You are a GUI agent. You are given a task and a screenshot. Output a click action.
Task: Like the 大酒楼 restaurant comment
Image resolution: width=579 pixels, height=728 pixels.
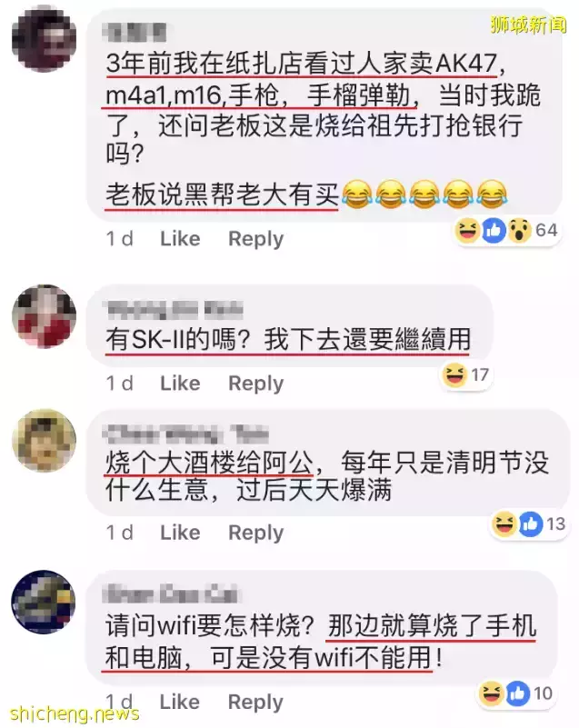[180, 532]
